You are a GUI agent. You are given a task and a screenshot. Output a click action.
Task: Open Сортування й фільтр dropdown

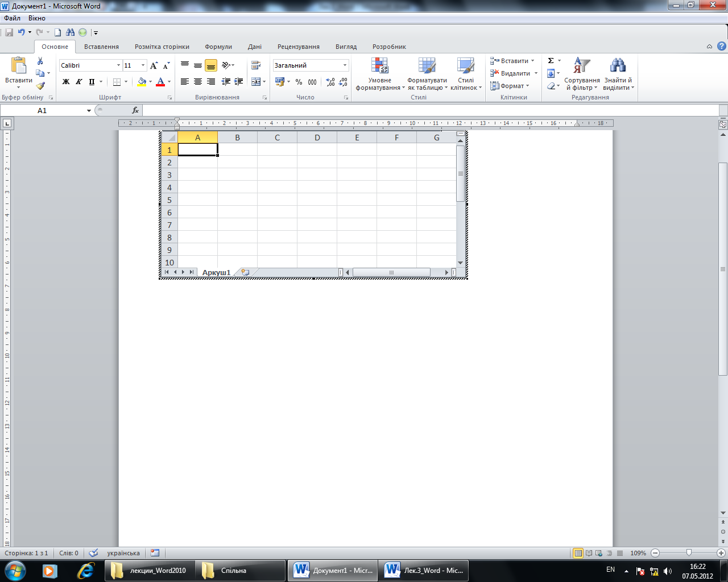pos(582,74)
